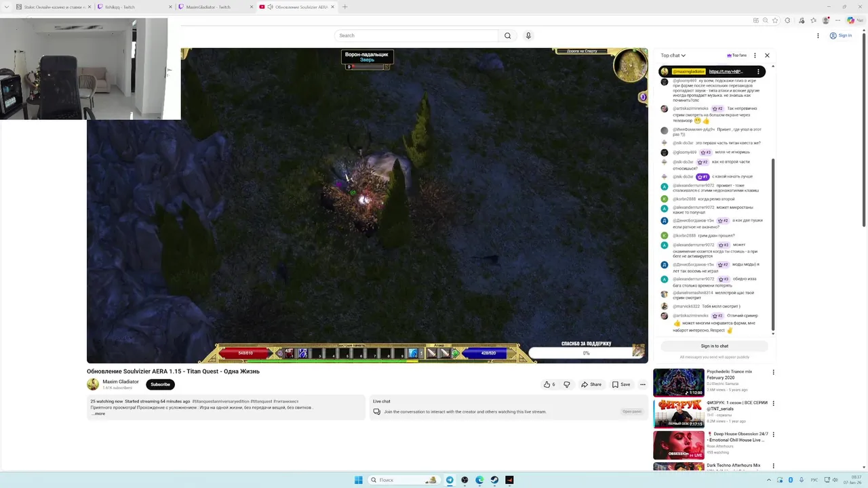
Task: Open a new browser tab
Action: (344, 7)
